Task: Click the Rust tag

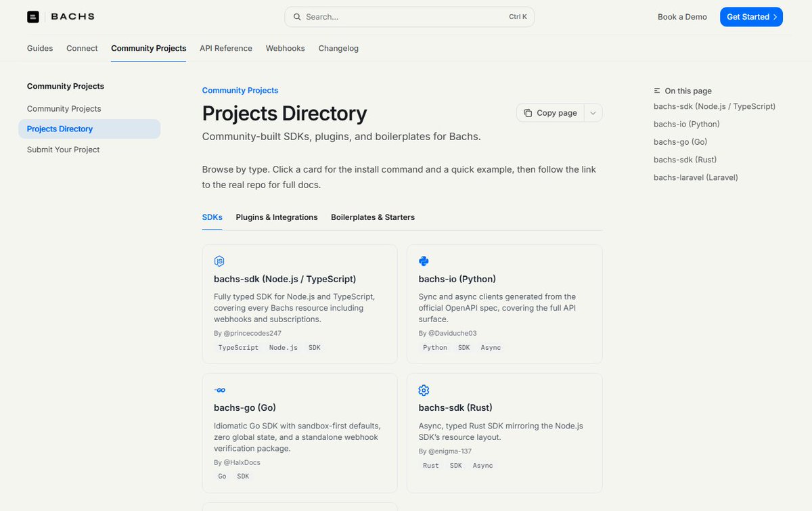Action: pos(431,465)
